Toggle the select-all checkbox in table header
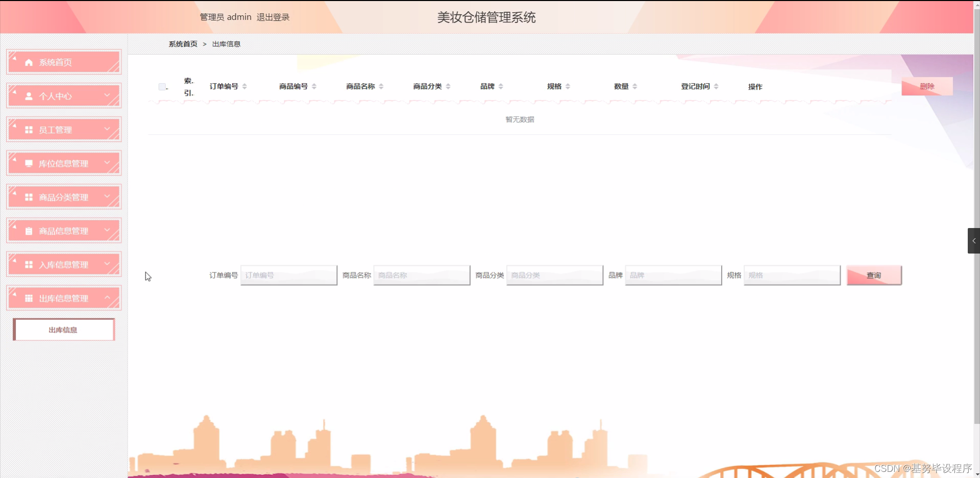 162,86
